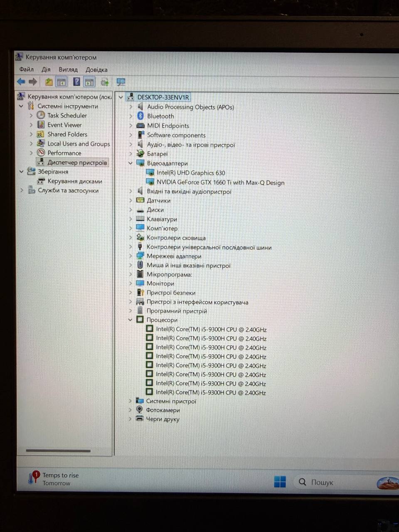Screen dimensions: 399x532
Task: Open the Файл menu
Action: (x=26, y=69)
